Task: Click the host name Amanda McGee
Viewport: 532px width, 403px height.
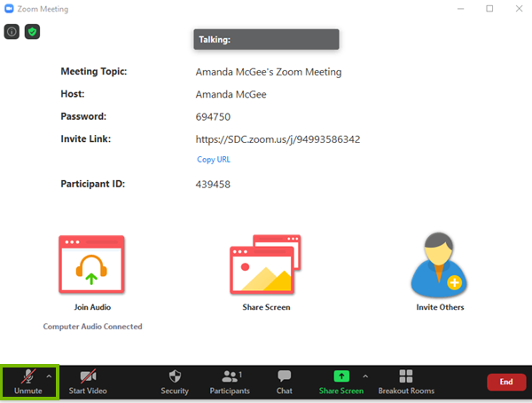Action: 231,94
